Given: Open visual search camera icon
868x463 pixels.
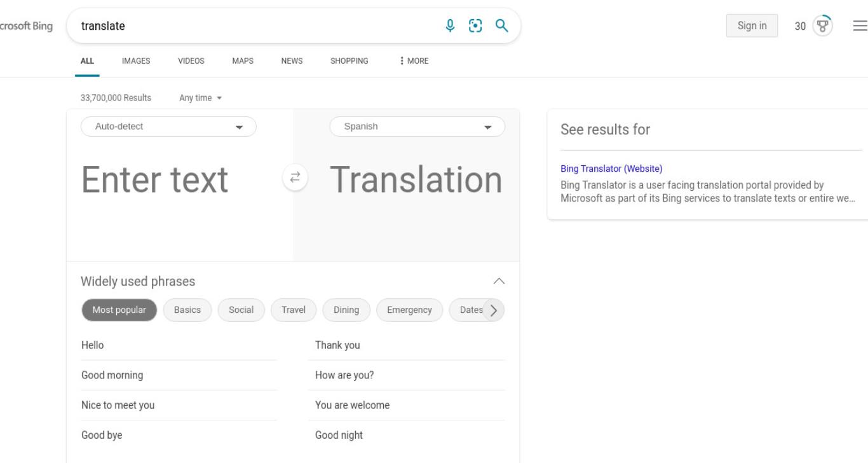Looking at the screenshot, I should pyautogui.click(x=475, y=25).
